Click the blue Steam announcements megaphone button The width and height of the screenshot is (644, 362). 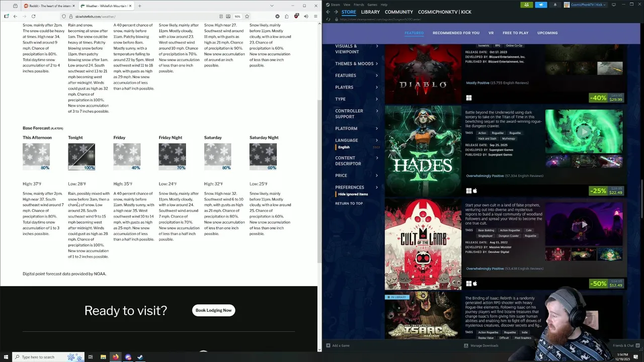[x=541, y=5]
